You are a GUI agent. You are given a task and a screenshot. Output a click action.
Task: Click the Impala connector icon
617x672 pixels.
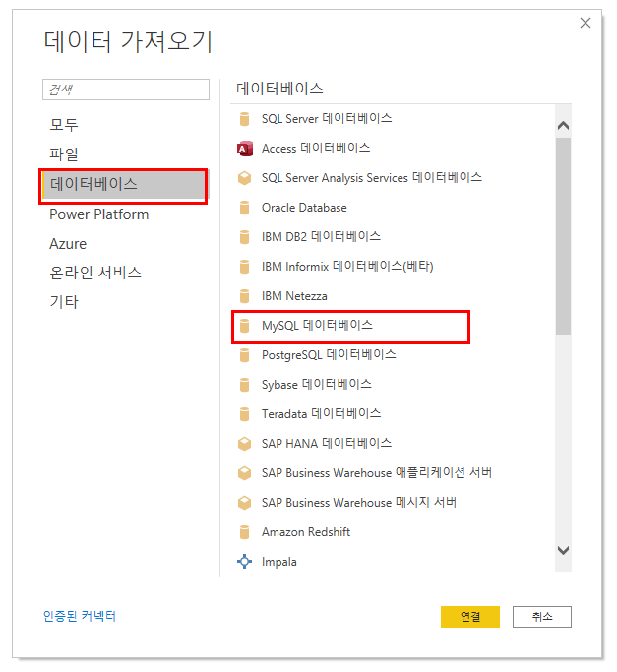pos(244,562)
